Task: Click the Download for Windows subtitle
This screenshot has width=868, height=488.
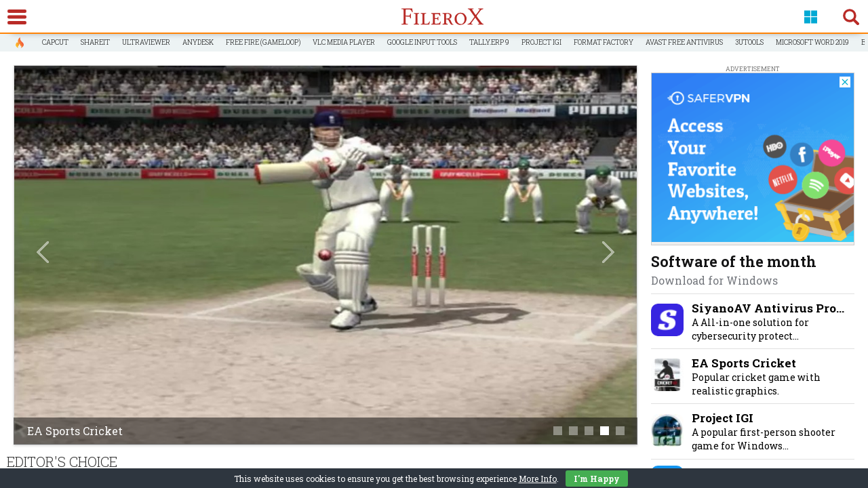Action: pos(714,281)
